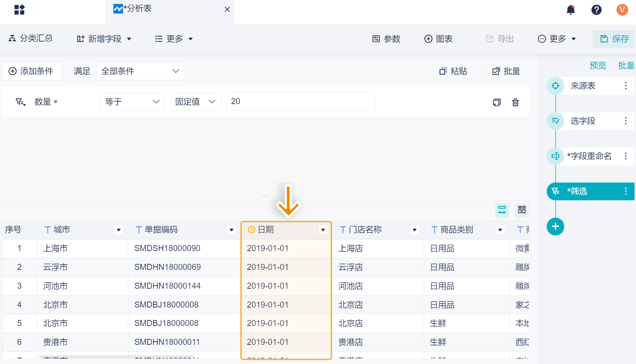Open the 数量 field selector
Screen dimensions: 636x364
pyautogui.click(x=46, y=102)
